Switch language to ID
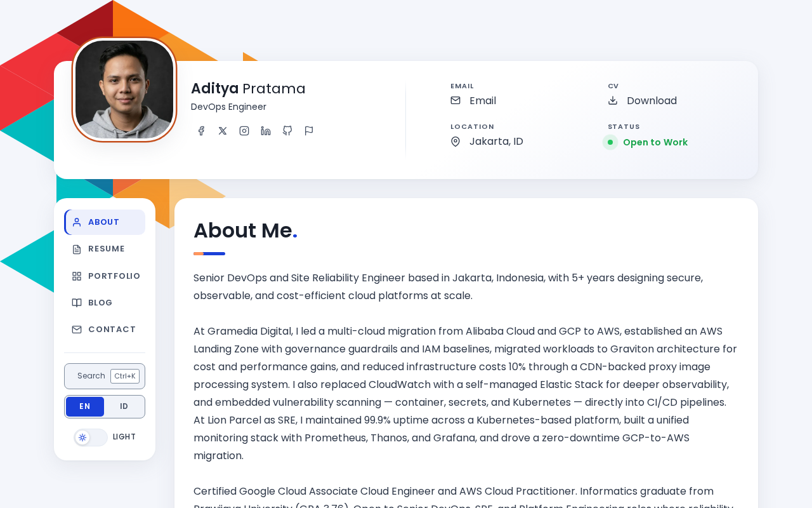The image size is (812, 508). [x=124, y=406]
